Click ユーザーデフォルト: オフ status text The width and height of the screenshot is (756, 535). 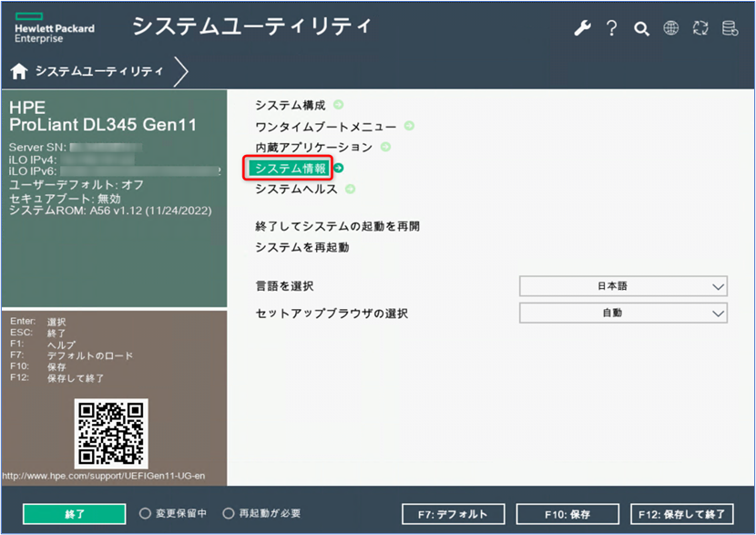click(x=77, y=185)
